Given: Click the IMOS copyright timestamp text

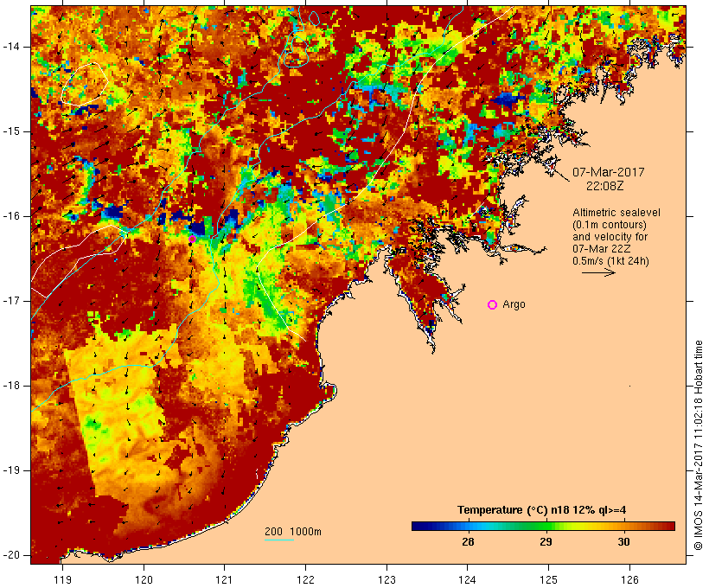Looking at the screenshot, I should 698,445.
